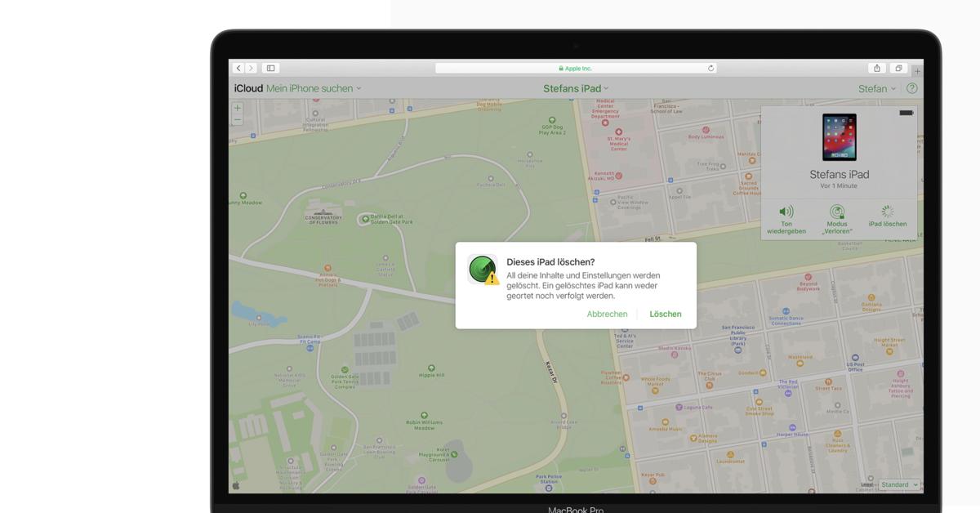Click the Dieses iPad löschen? dialog title
This screenshot has width=980, height=513.
tap(550, 262)
